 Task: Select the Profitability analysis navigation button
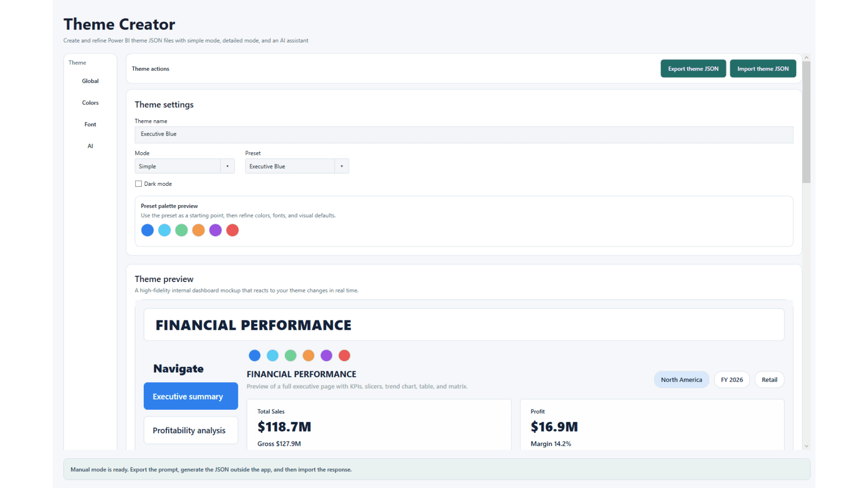(191, 430)
